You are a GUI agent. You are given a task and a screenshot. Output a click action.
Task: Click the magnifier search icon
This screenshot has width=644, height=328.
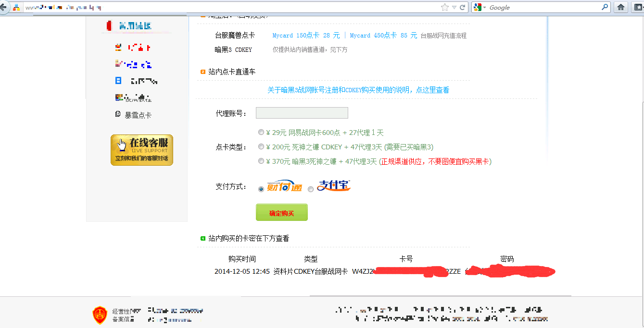pos(605,7)
